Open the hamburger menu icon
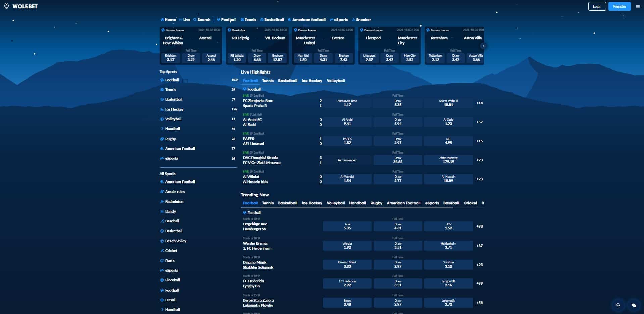Viewport: 644px width, 314px height. tap(638, 6)
